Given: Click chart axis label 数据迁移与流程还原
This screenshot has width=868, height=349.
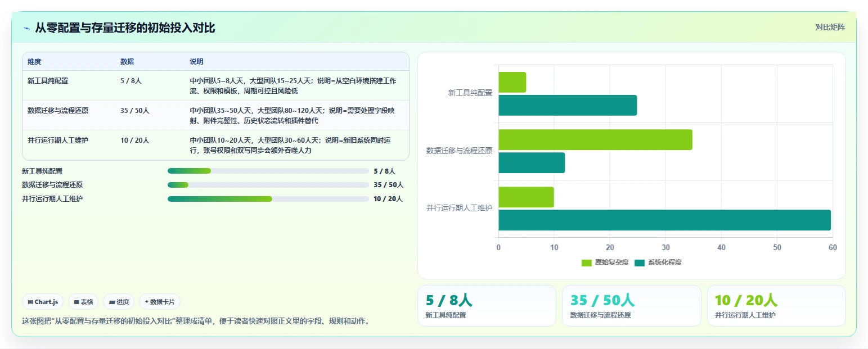Looking at the screenshot, I should point(460,151).
